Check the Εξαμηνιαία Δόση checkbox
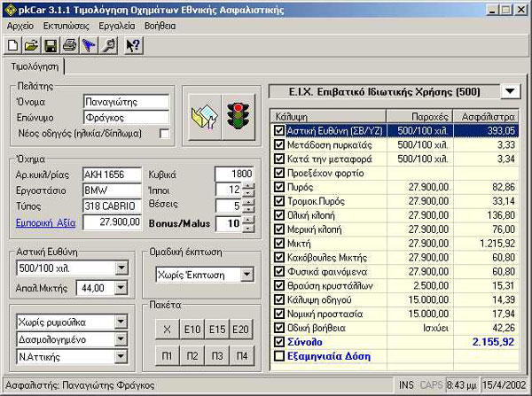532x396 pixels. [x=280, y=356]
